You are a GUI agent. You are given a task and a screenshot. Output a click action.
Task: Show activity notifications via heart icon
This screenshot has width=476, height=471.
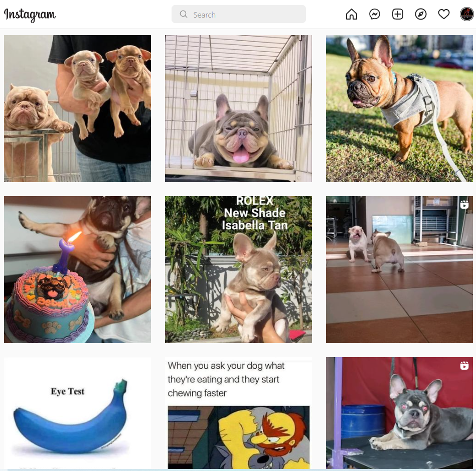(444, 14)
